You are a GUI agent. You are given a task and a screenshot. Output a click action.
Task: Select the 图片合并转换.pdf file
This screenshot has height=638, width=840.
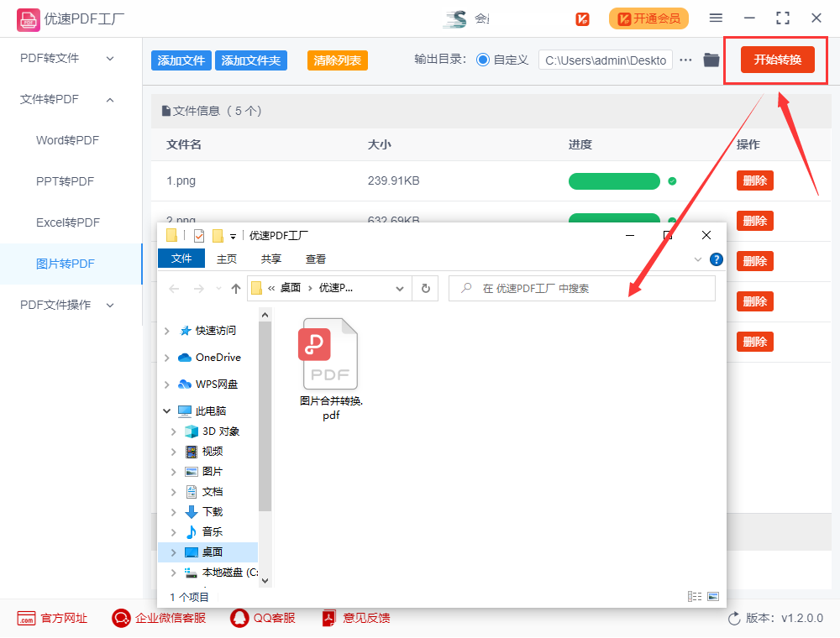click(x=330, y=369)
